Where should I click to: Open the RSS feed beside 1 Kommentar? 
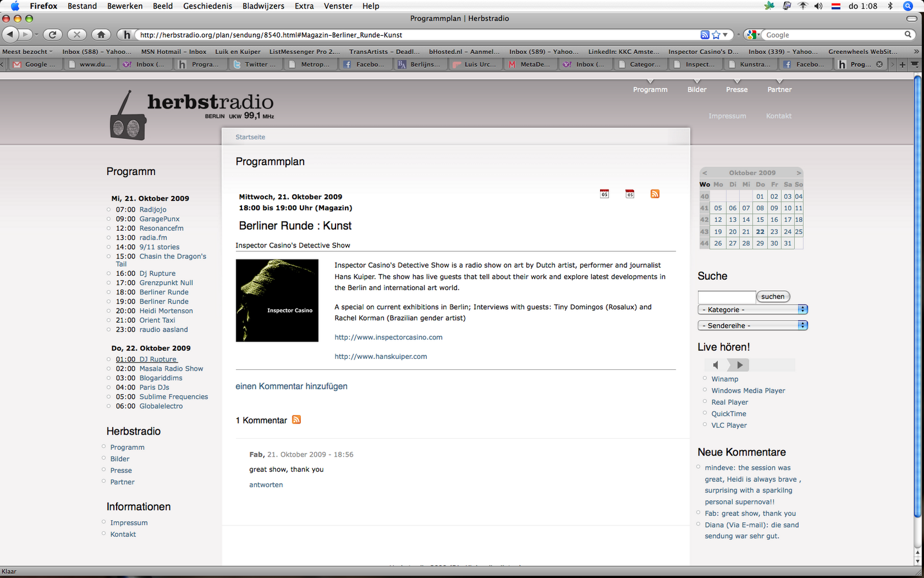tap(296, 420)
